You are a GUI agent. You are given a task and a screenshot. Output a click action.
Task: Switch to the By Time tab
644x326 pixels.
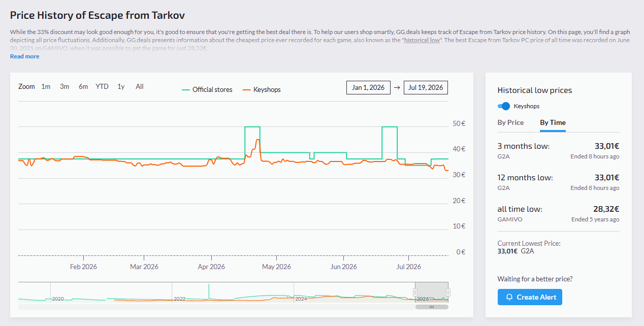pos(553,122)
